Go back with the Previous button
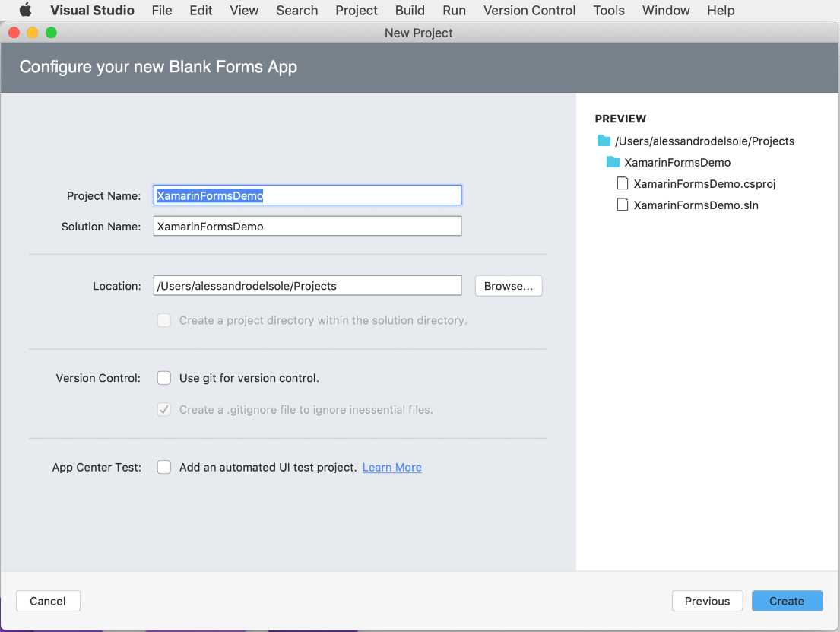Viewport: 840px width, 632px height. [707, 601]
